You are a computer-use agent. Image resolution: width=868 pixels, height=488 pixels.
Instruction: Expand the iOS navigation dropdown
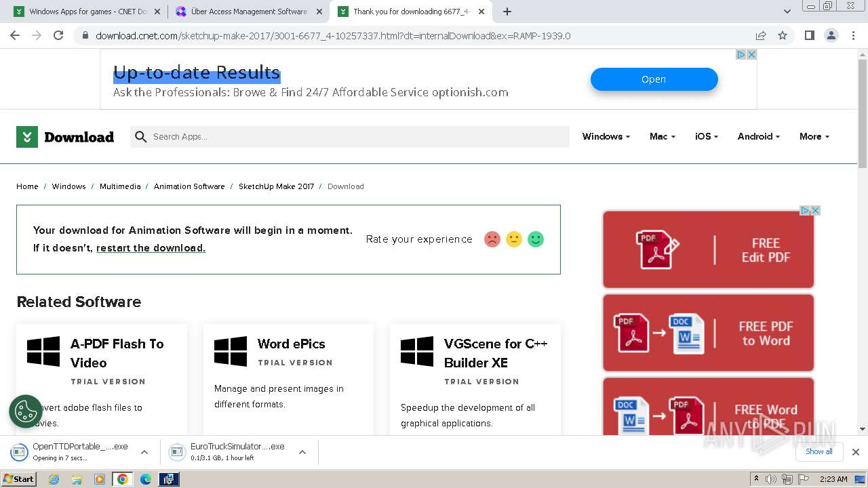click(707, 137)
